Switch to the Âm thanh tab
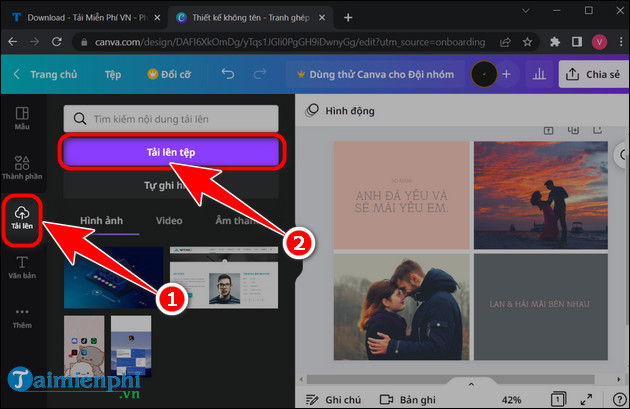 tap(236, 221)
